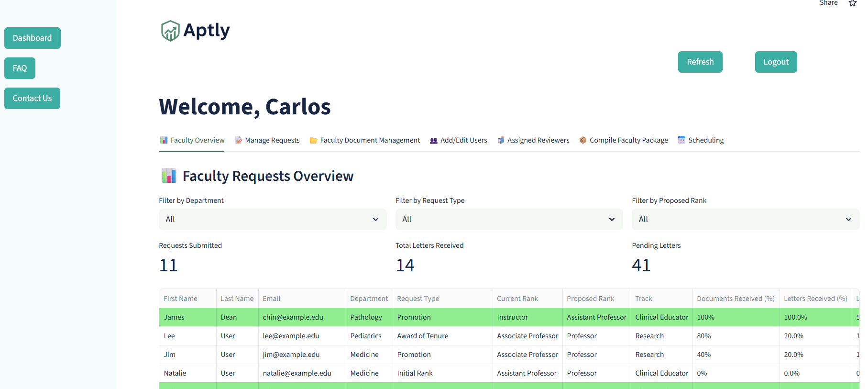Click the Instructor current rank cell

[527, 317]
